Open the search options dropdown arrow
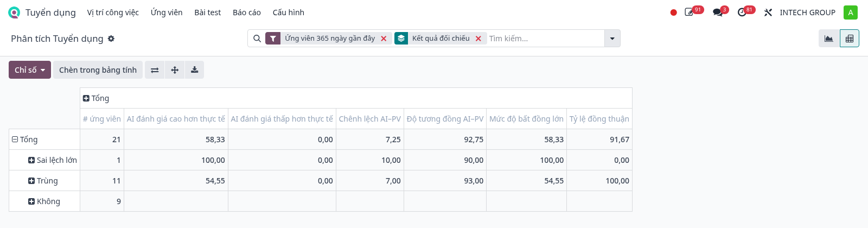Viewport: 868px width, 228px height. pos(612,39)
